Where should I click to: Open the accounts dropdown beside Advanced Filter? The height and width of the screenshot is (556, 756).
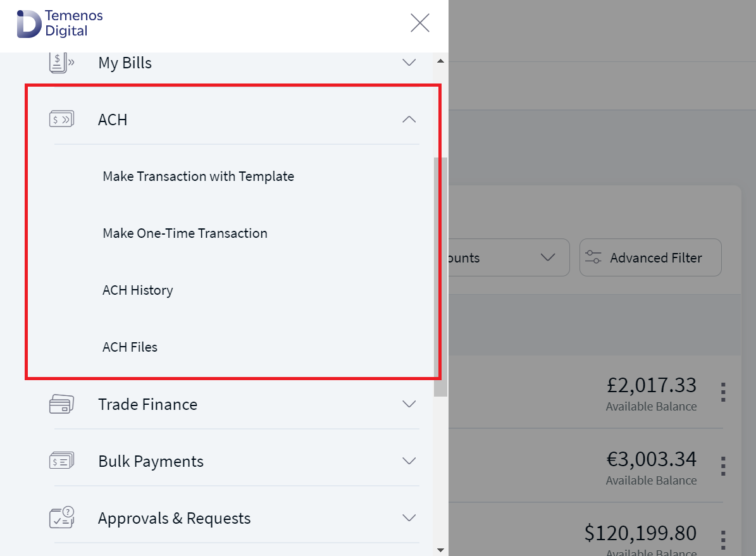pos(509,257)
